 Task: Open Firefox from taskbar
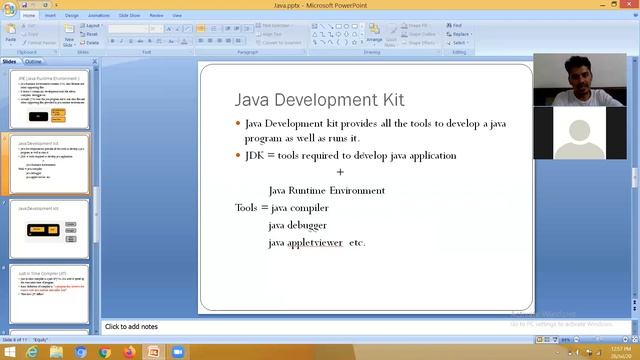point(129,352)
